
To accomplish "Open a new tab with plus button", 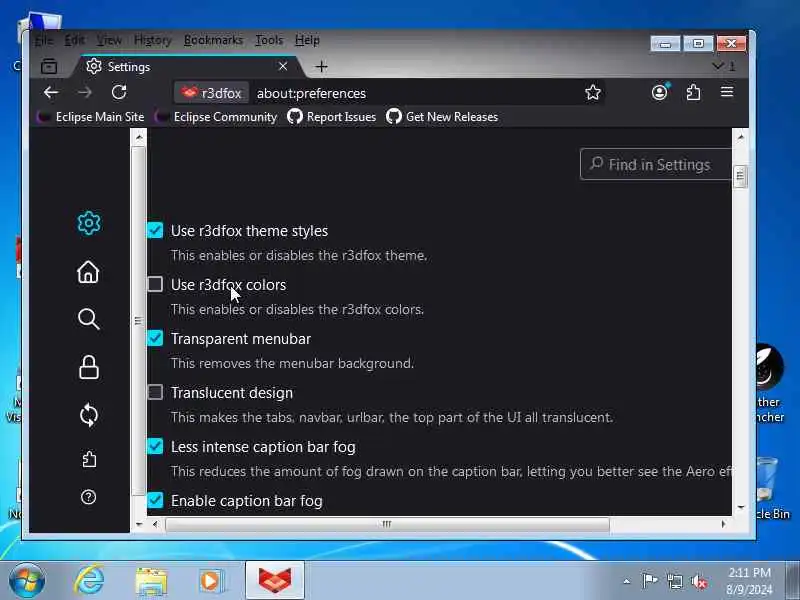I will coord(321,66).
